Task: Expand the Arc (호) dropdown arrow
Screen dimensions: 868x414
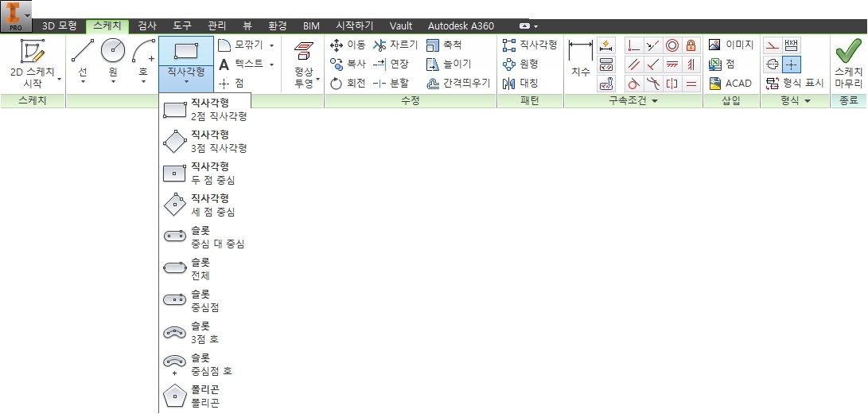Action: point(143,82)
